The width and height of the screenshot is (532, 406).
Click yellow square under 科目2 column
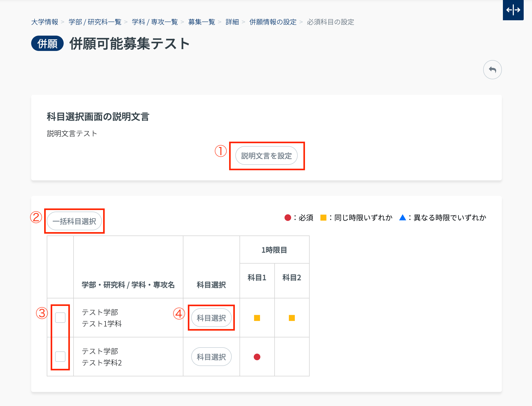(292, 318)
